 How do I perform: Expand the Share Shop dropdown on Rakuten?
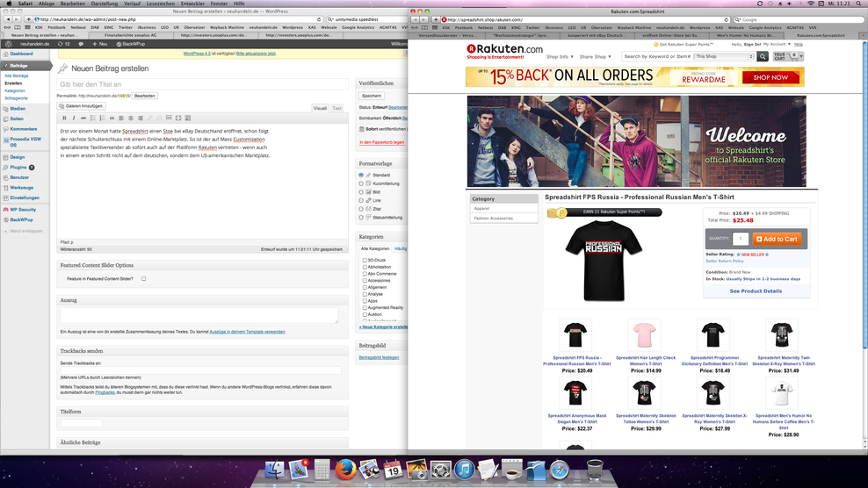pyautogui.click(x=595, y=56)
